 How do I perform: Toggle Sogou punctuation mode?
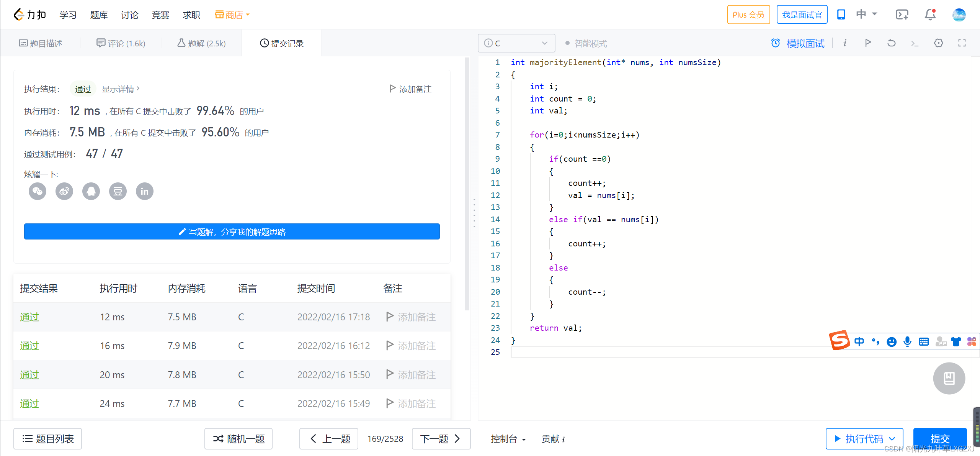(x=875, y=341)
